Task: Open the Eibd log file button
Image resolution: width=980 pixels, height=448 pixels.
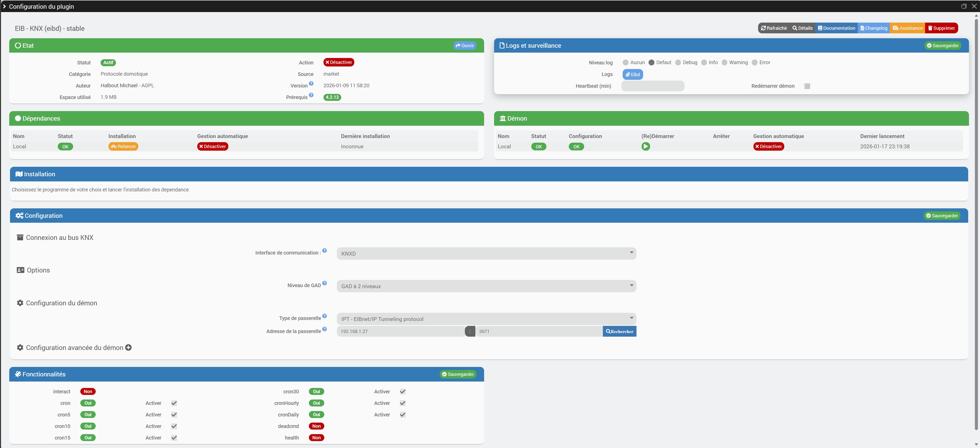Action: click(633, 75)
